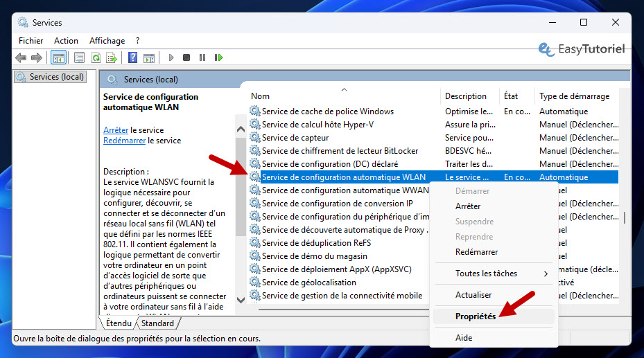Image resolution: width=644 pixels, height=358 pixels.
Task: Click the Export list toolbar icon
Action: coord(112,58)
